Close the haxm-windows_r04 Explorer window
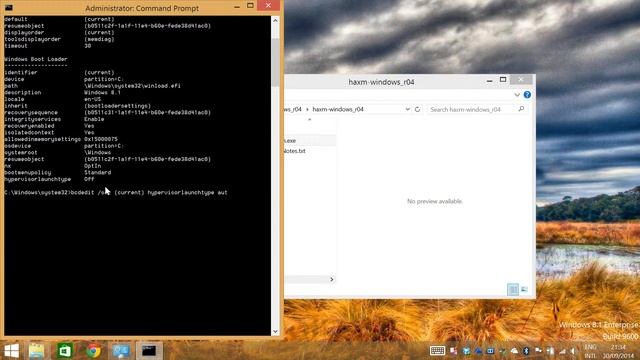640x360 pixels. pyautogui.click(x=521, y=79)
